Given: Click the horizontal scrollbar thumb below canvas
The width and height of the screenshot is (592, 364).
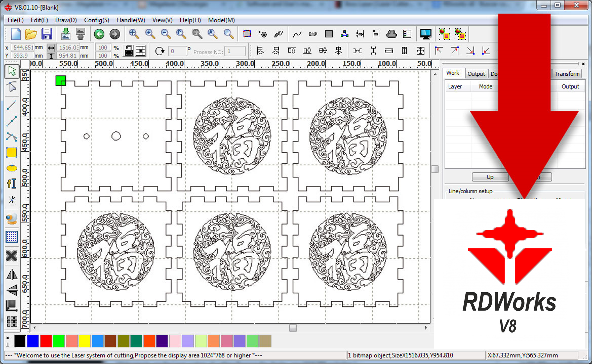Looking at the screenshot, I should [293, 328].
